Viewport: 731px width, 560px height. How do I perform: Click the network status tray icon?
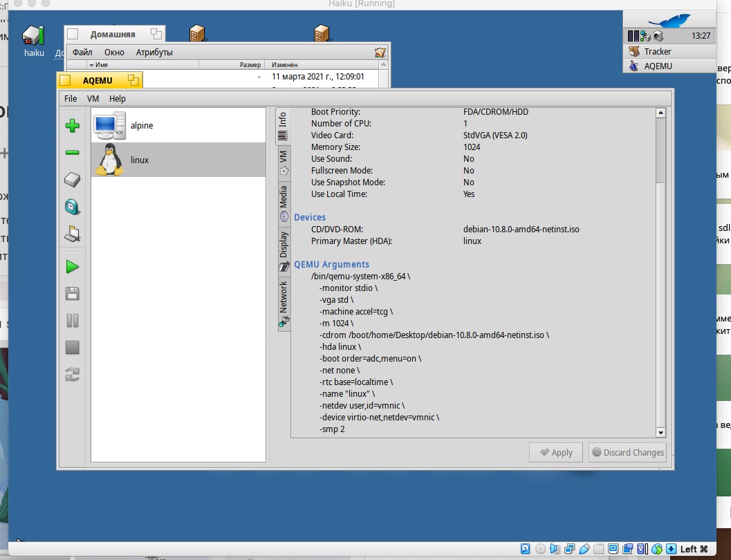(645, 36)
